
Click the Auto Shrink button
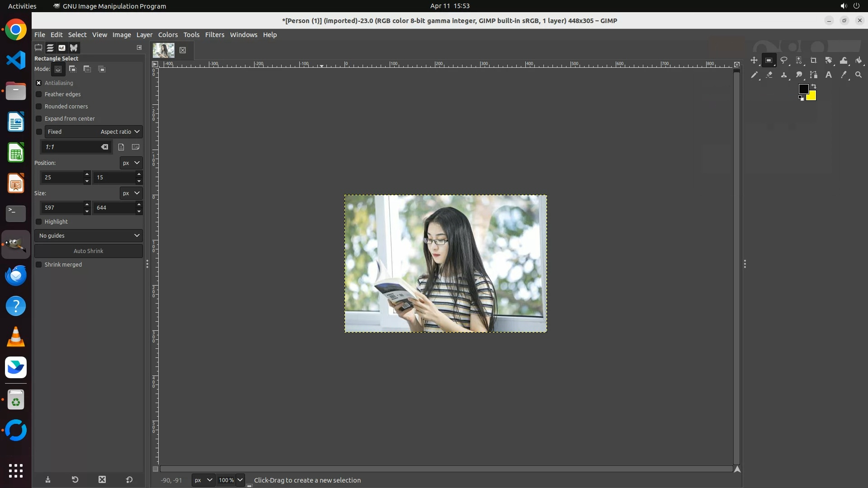click(89, 251)
